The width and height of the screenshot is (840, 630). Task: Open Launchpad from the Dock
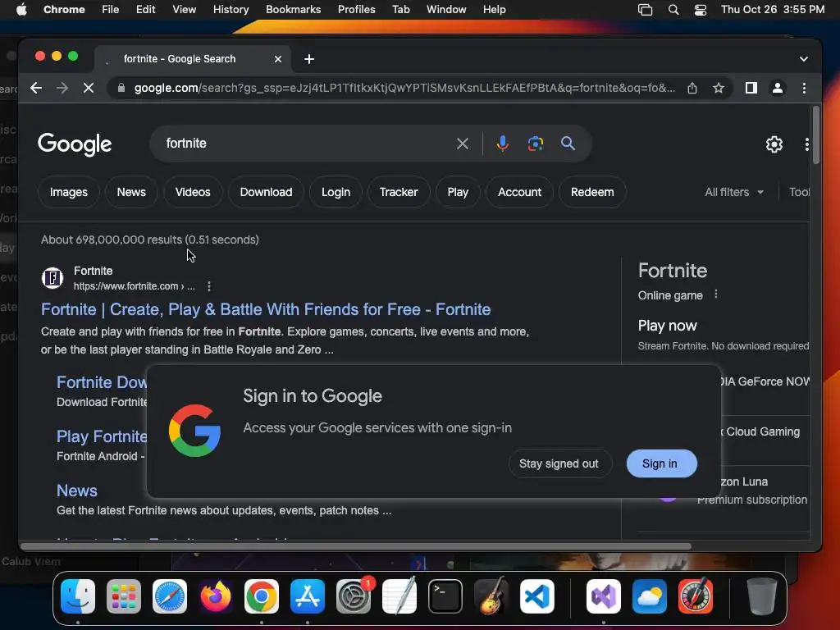point(124,596)
